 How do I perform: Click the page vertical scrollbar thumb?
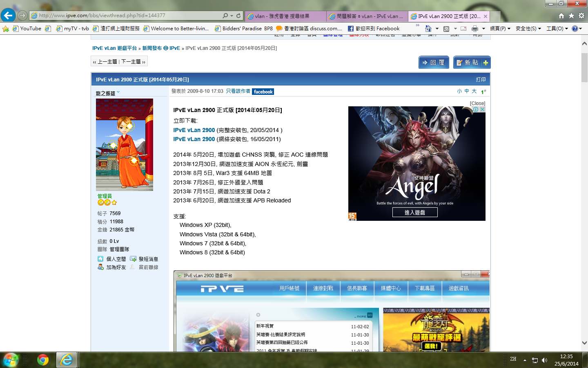click(x=584, y=67)
